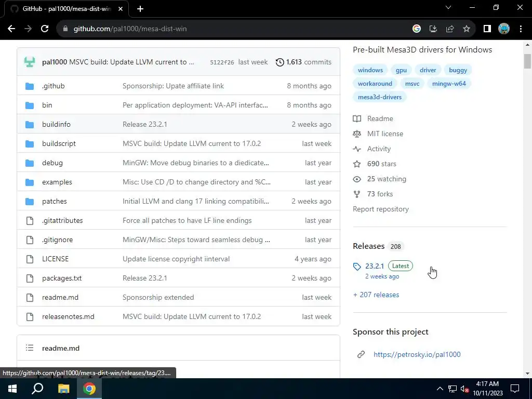Click the .gitattributes file icon
The height and width of the screenshot is (399, 532).
click(30, 221)
